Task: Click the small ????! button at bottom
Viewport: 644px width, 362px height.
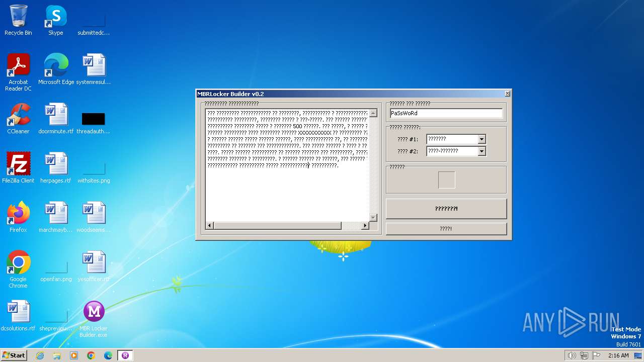Action: (446, 229)
